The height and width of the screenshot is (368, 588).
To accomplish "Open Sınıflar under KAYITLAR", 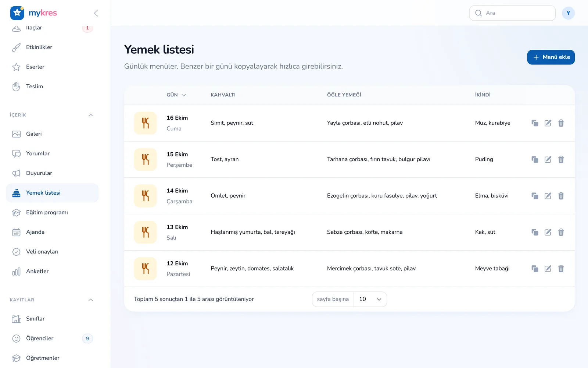I will (x=52, y=319).
